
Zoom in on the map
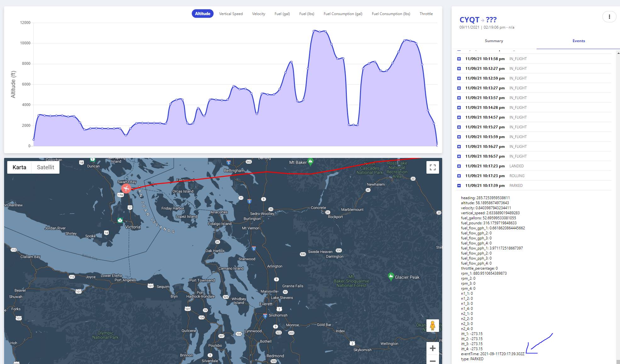pos(433,348)
